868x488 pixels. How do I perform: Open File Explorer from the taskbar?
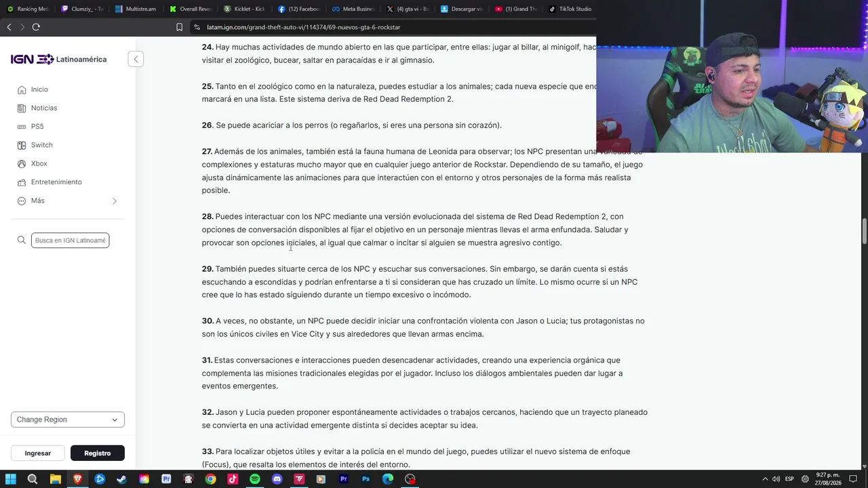[56, 479]
